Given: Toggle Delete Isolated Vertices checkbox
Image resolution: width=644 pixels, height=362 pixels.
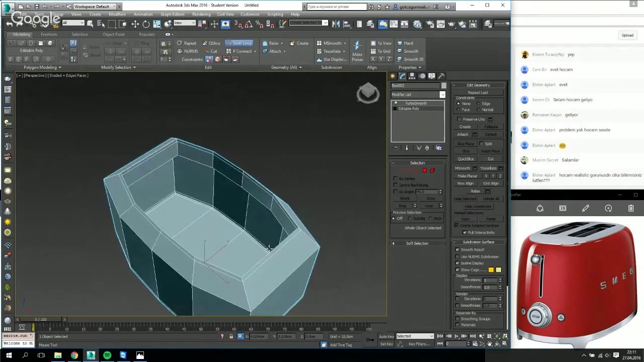Looking at the screenshot, I should (x=457, y=226).
